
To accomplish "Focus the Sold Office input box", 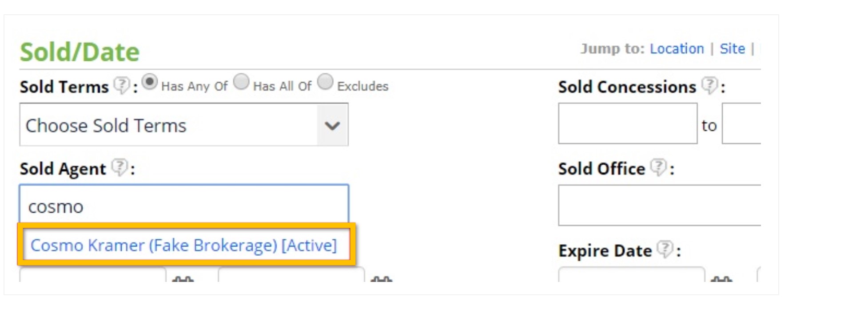I will pyautogui.click(x=659, y=206).
